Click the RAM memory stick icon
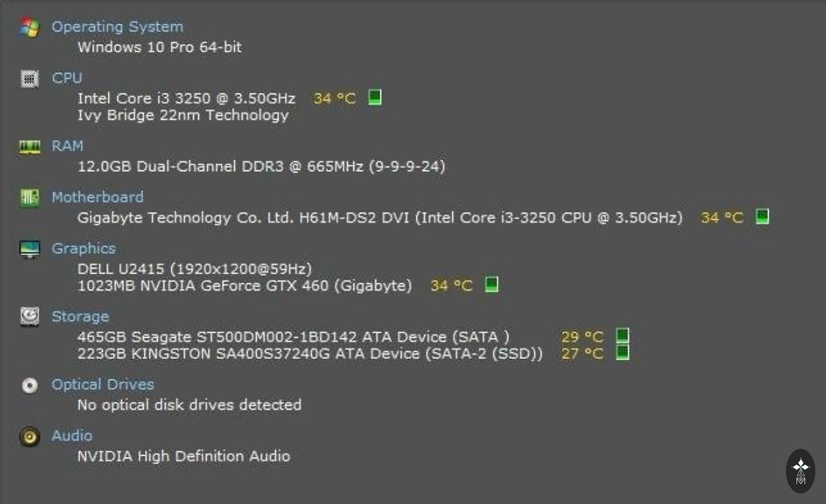Viewport: 826px width, 504px height. click(30, 146)
